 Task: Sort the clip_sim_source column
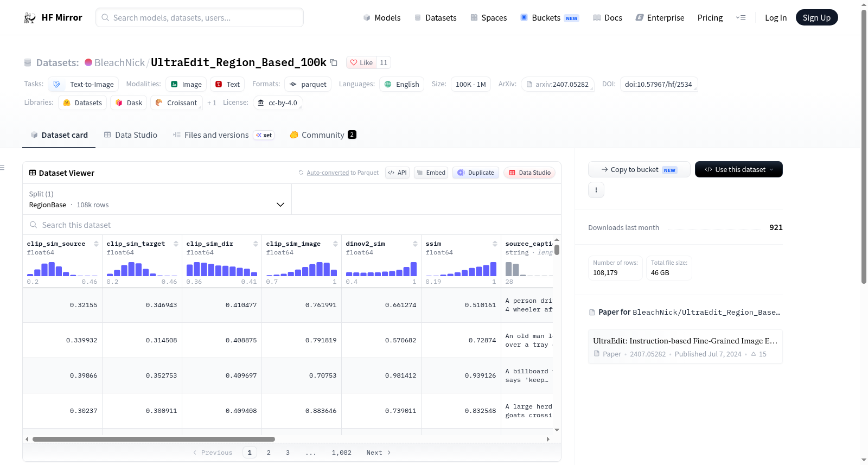point(96,244)
